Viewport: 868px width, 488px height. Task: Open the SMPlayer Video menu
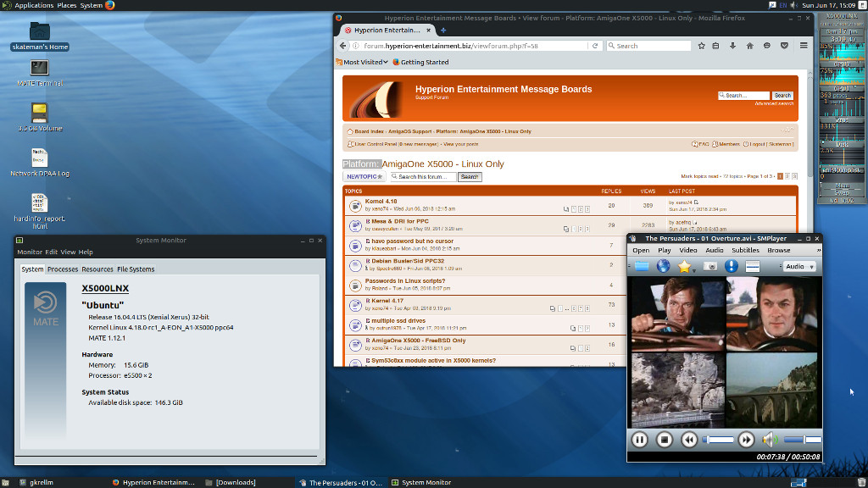[688, 251]
